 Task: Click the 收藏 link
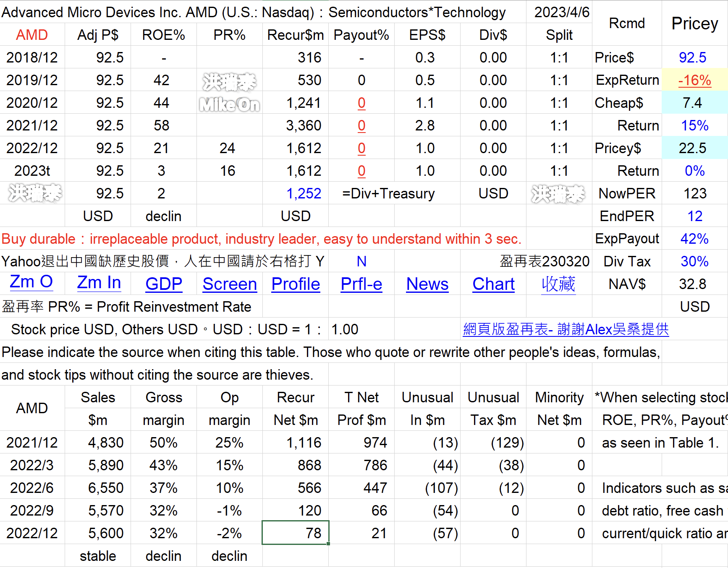[558, 284]
